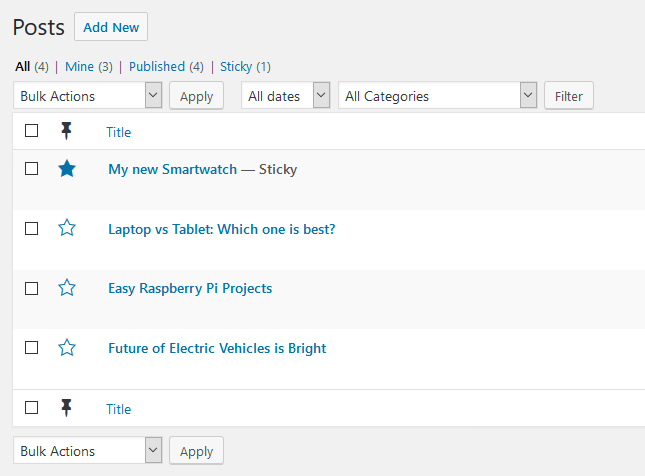Open the Future of Electric Vehicles post title
Viewport: 645px width, 476px height.
pos(217,348)
